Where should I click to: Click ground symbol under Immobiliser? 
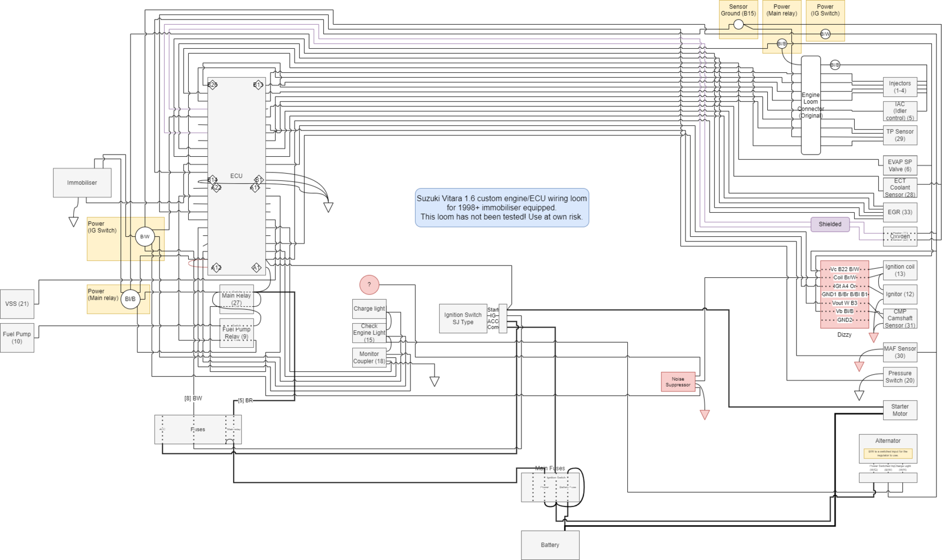tap(73, 222)
